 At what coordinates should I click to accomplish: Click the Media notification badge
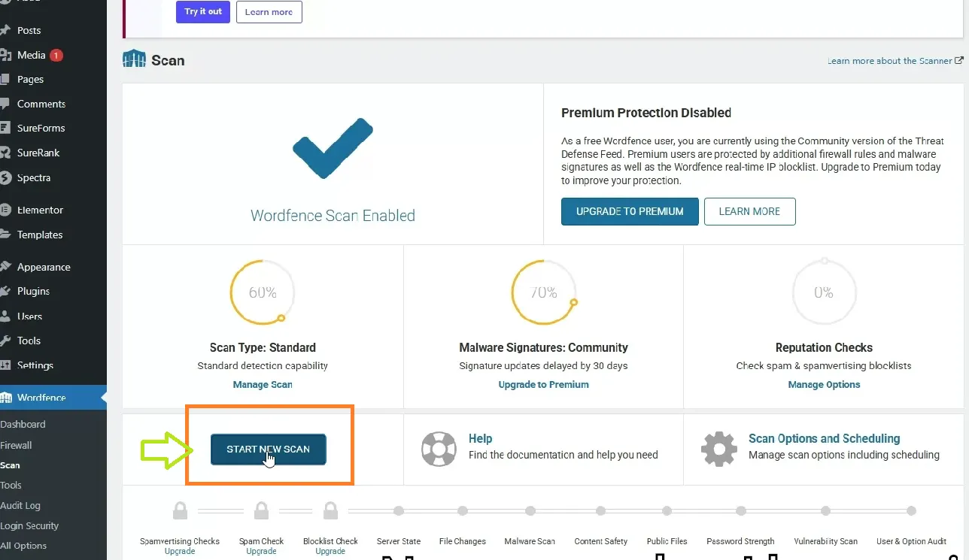point(56,55)
